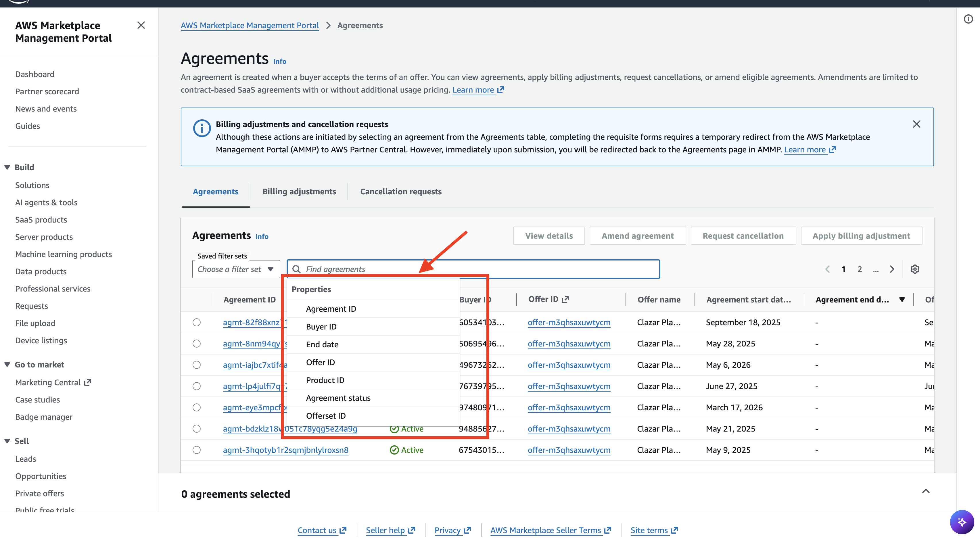Collapse the Go to market section
The image size is (980, 548).
pyautogui.click(x=7, y=365)
